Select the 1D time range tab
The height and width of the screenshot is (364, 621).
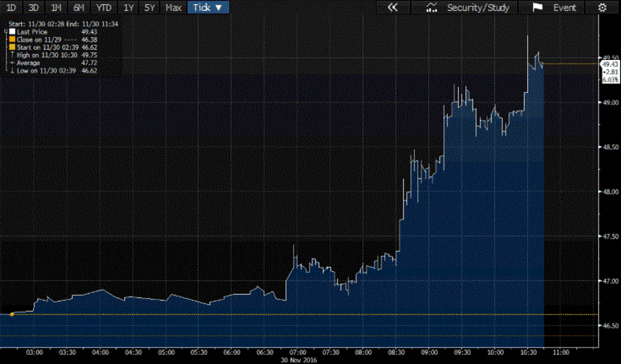click(x=11, y=7)
